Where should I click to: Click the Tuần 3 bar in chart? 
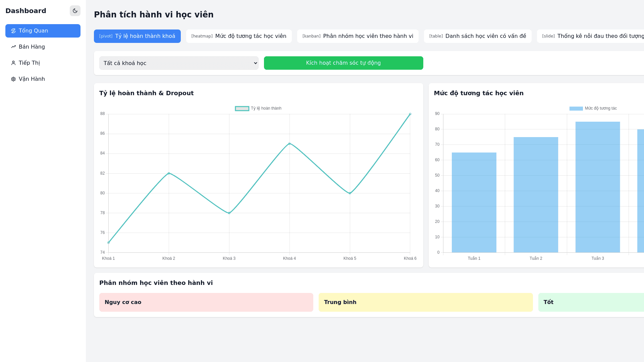(x=598, y=187)
